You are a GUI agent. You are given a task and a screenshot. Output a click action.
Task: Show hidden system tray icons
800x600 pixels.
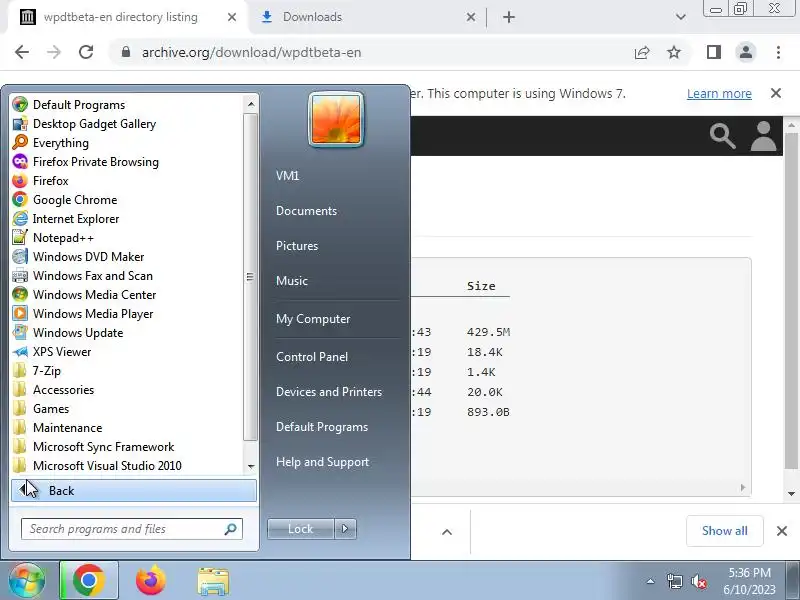(650, 581)
